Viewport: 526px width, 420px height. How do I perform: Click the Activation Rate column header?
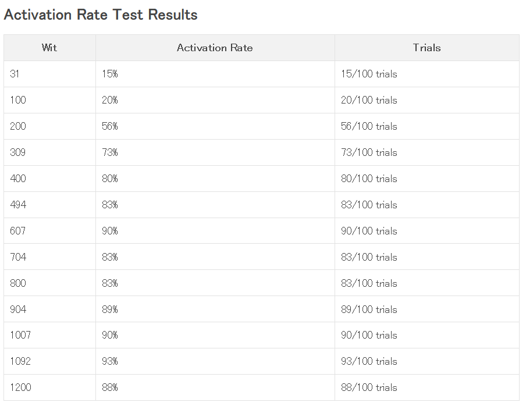tap(215, 48)
